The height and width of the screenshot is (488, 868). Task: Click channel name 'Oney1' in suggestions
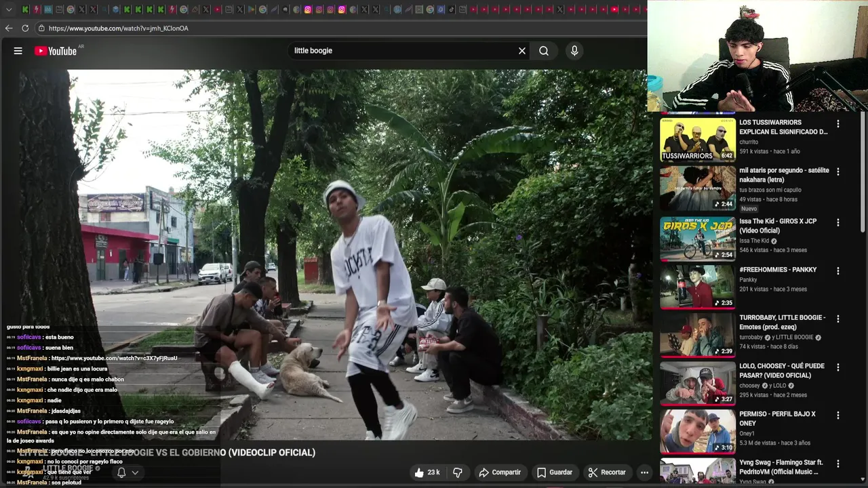747,434
